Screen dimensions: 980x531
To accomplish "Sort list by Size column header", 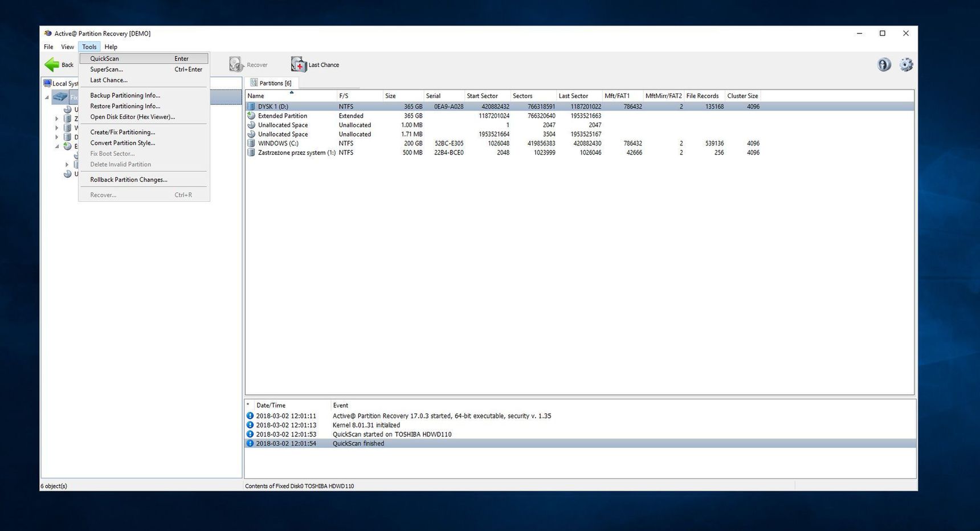I will click(403, 96).
